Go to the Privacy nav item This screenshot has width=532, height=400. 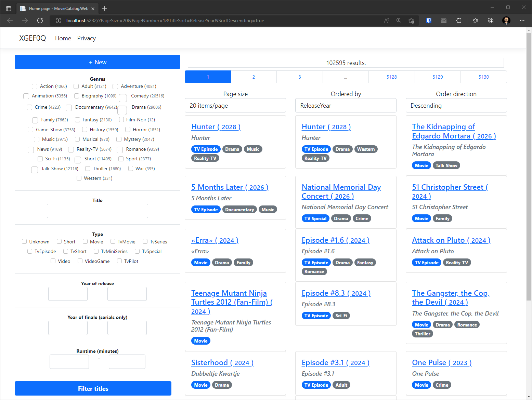point(86,38)
